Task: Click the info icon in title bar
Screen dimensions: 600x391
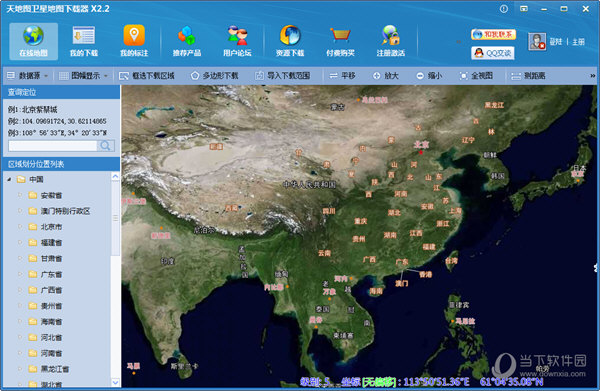Action: [504, 8]
